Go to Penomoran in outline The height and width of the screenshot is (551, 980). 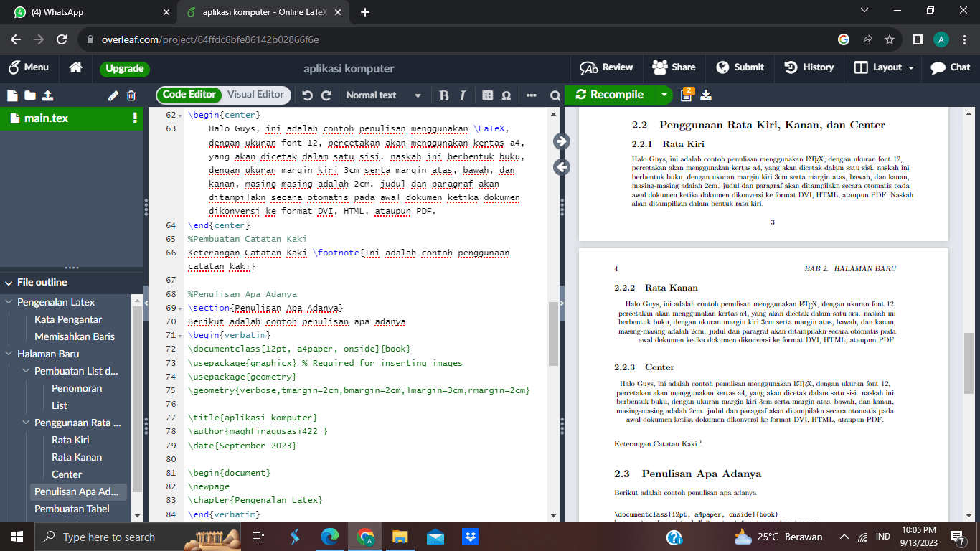pyautogui.click(x=77, y=388)
